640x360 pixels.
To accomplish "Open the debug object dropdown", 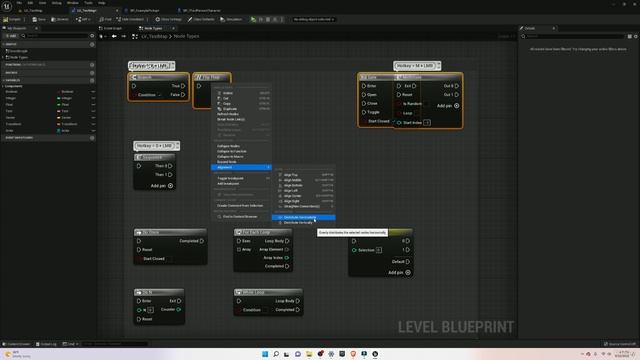I will (x=313, y=19).
